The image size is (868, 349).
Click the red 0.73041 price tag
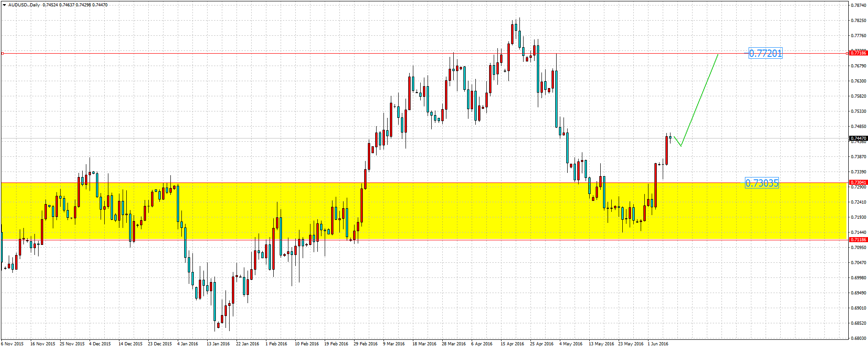coord(858,183)
